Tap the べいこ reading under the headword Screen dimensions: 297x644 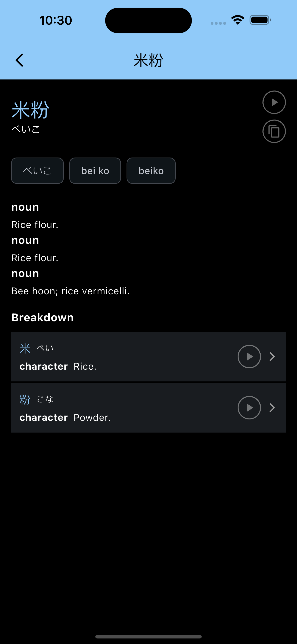point(26,129)
